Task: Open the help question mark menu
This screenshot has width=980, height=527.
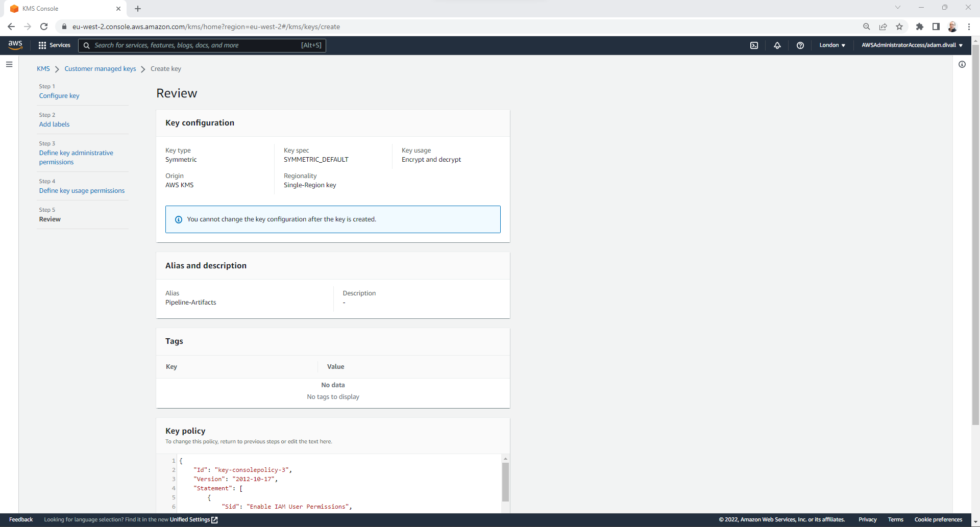Action: pos(800,45)
